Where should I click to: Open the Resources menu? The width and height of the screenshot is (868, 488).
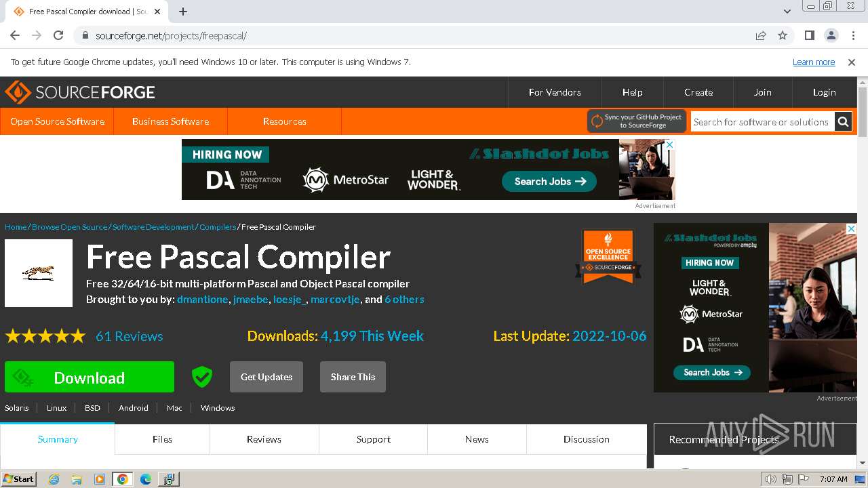click(x=284, y=121)
